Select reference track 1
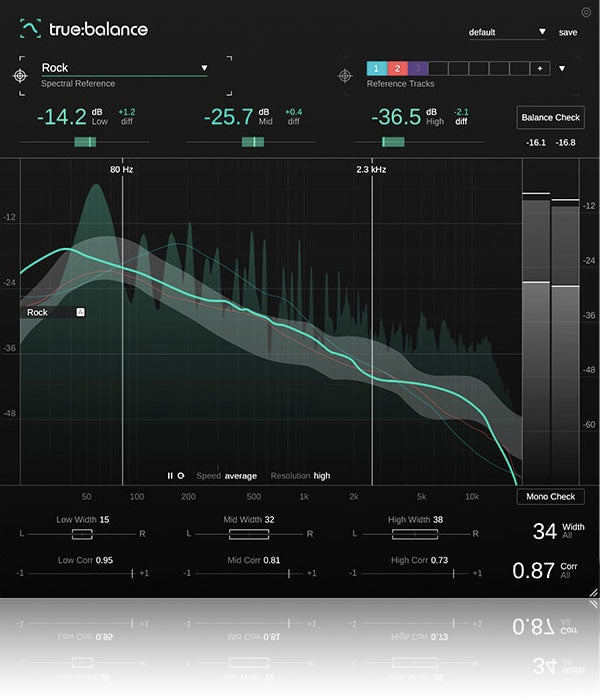The image size is (600, 700). 376,68
